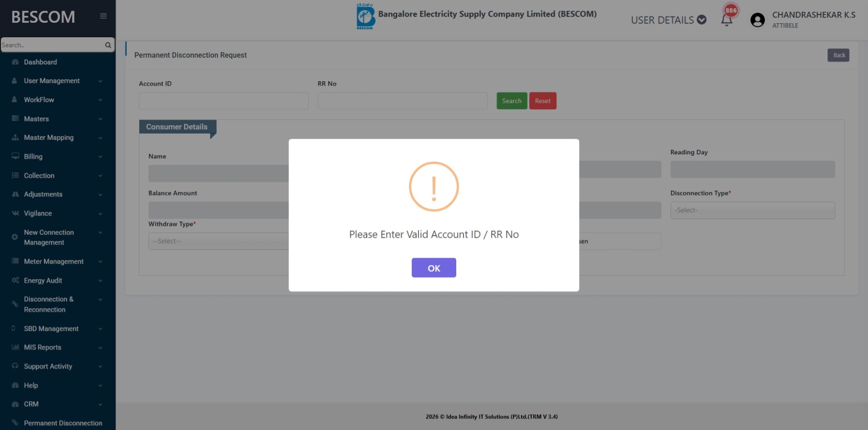Click the Permanent Disconnection Request heading
868x430 pixels.
190,55
